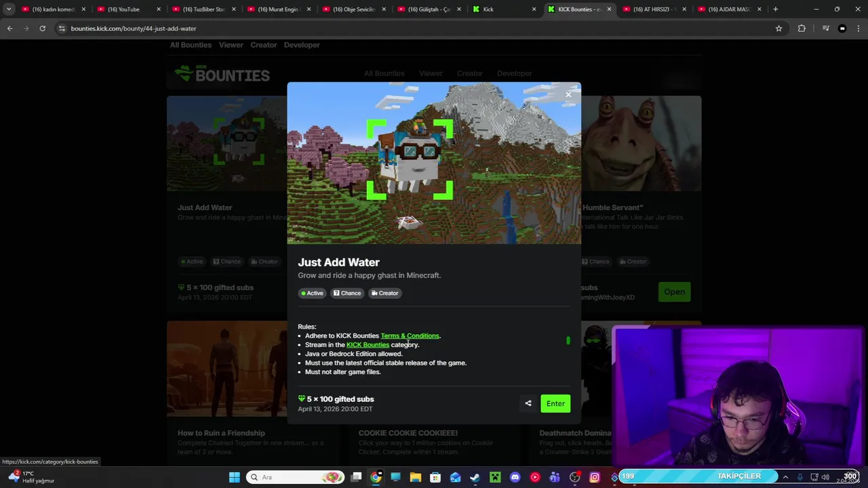Open the Terms & Conditions link
This screenshot has width=868, height=488.
(x=410, y=335)
